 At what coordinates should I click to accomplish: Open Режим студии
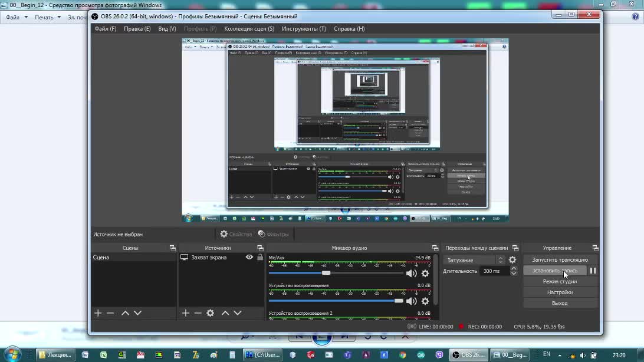(x=560, y=282)
